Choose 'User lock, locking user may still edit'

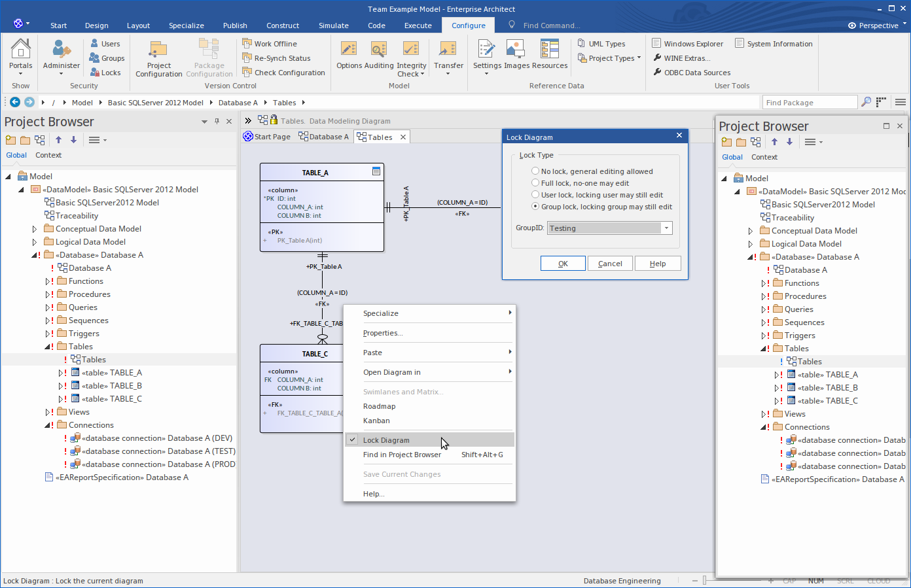point(535,195)
